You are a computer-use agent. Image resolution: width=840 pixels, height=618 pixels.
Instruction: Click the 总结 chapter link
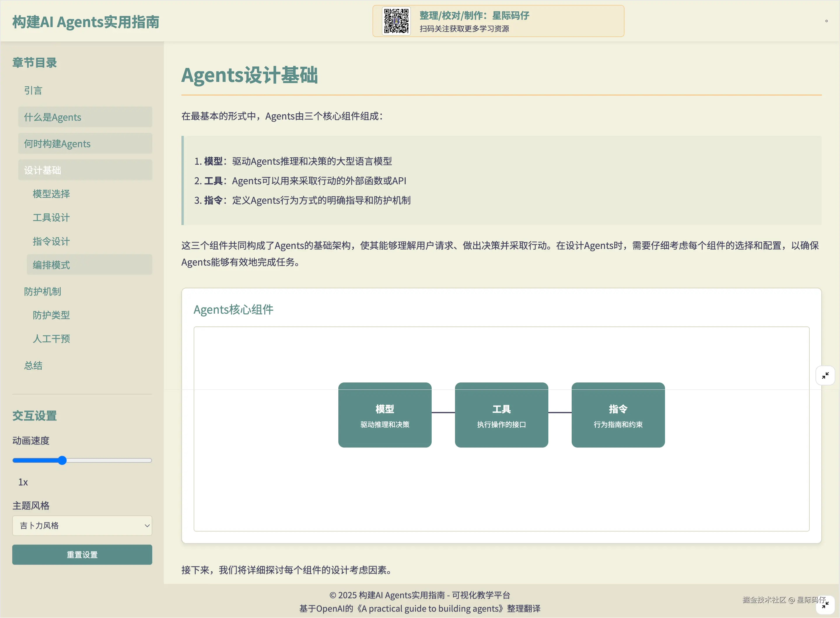coord(33,365)
